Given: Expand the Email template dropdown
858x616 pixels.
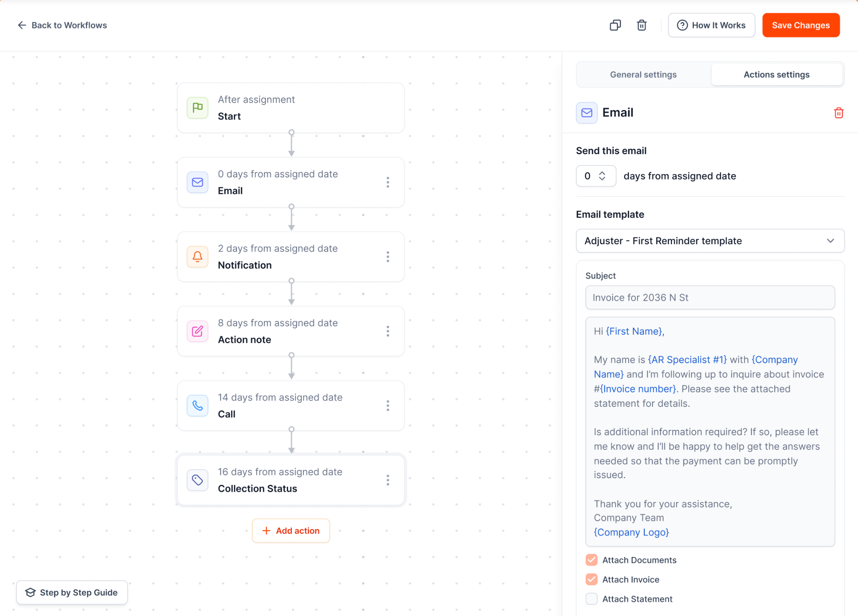Looking at the screenshot, I should coord(710,241).
